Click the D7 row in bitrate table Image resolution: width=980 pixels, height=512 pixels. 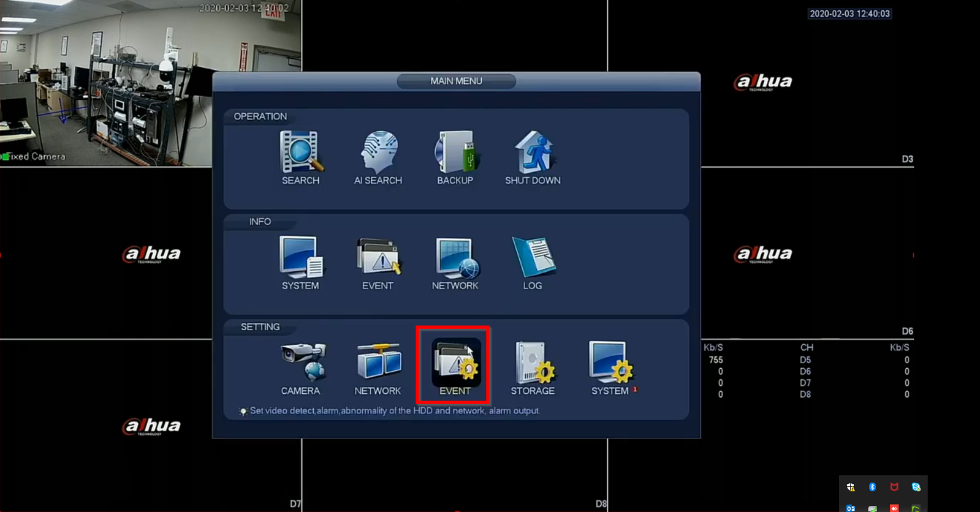805,383
